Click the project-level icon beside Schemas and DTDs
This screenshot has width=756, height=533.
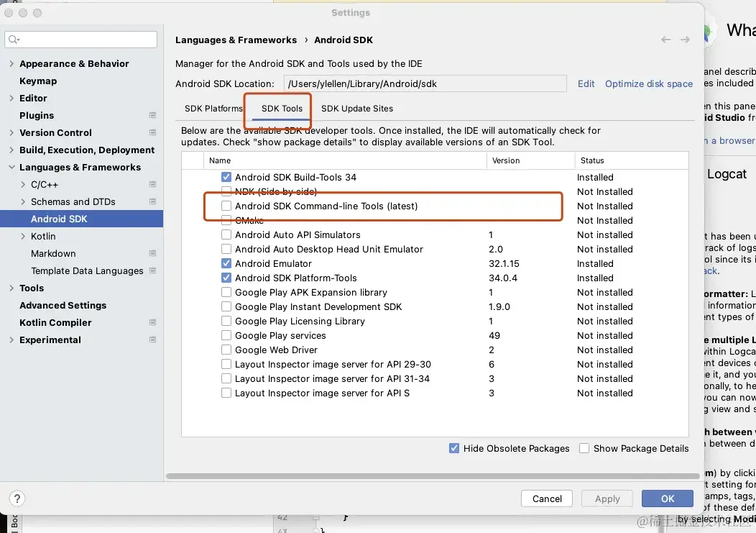tap(152, 202)
